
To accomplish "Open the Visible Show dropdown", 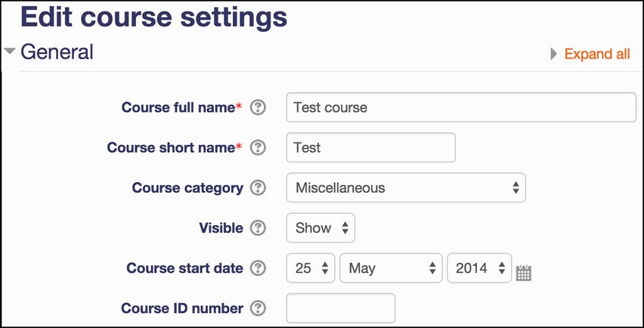I will (x=320, y=227).
